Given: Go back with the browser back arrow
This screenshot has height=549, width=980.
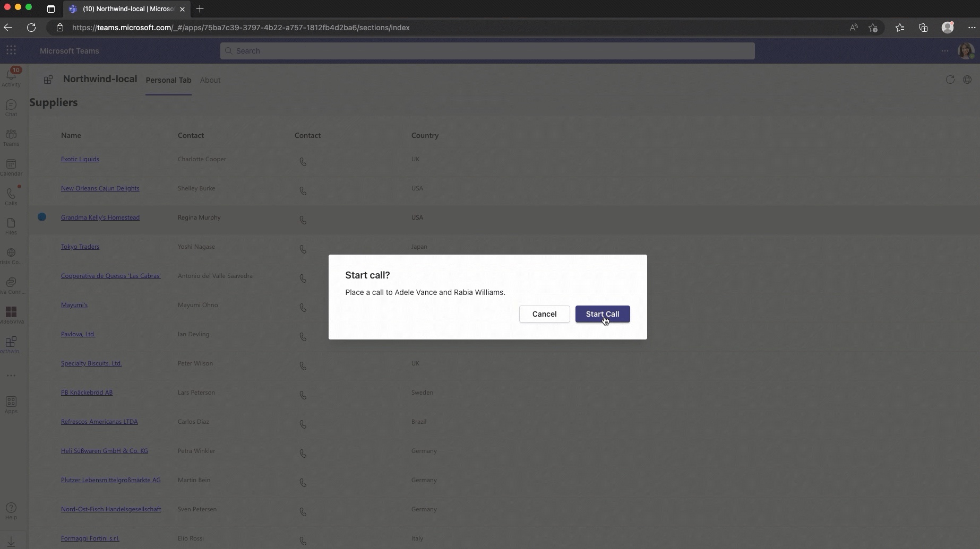Looking at the screenshot, I should [8, 28].
